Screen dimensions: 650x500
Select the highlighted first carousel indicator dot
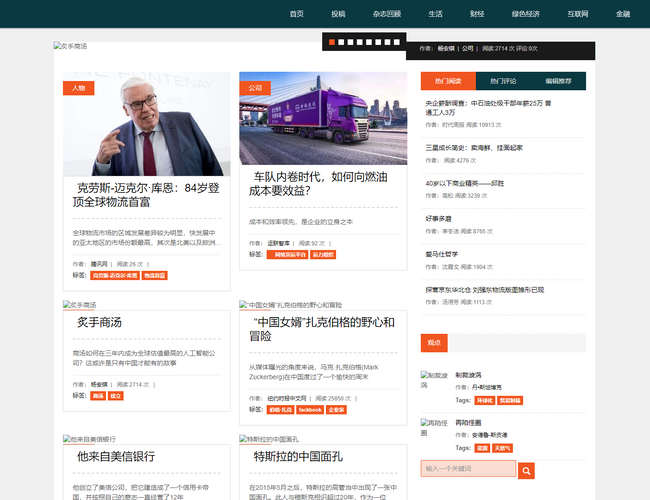point(331,43)
